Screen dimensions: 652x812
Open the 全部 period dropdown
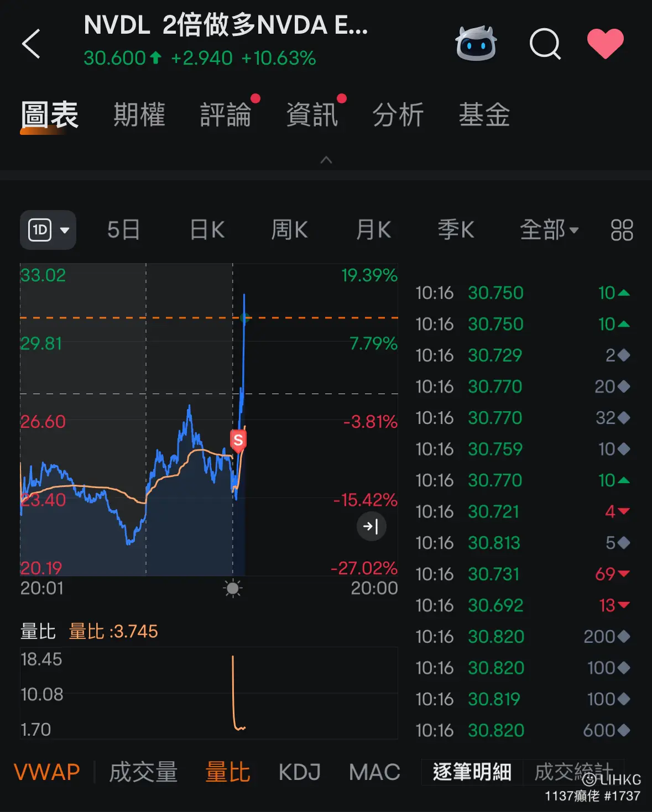pos(549,230)
